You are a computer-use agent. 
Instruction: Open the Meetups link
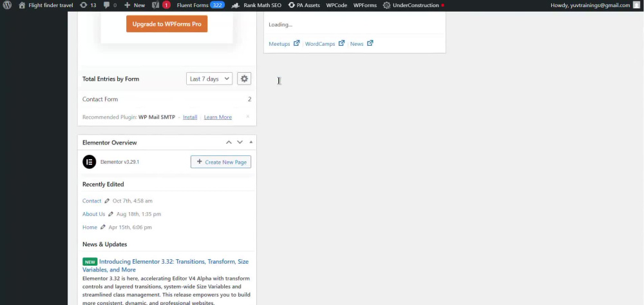pos(279,44)
